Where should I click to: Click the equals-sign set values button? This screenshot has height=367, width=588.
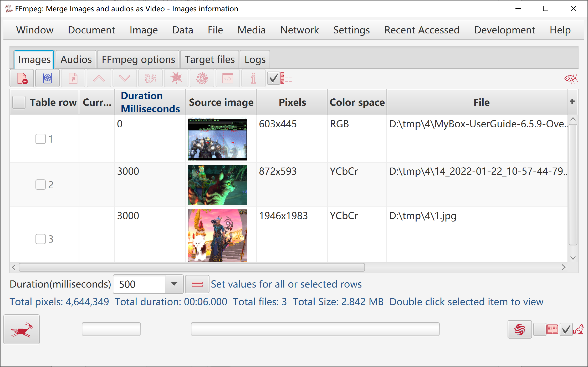pos(197,284)
